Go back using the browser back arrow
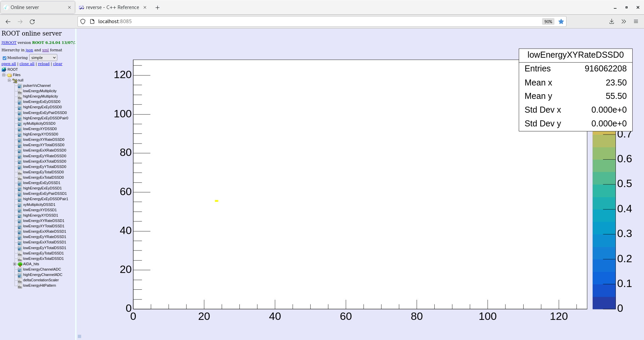The width and height of the screenshot is (644, 340). (x=8, y=21)
